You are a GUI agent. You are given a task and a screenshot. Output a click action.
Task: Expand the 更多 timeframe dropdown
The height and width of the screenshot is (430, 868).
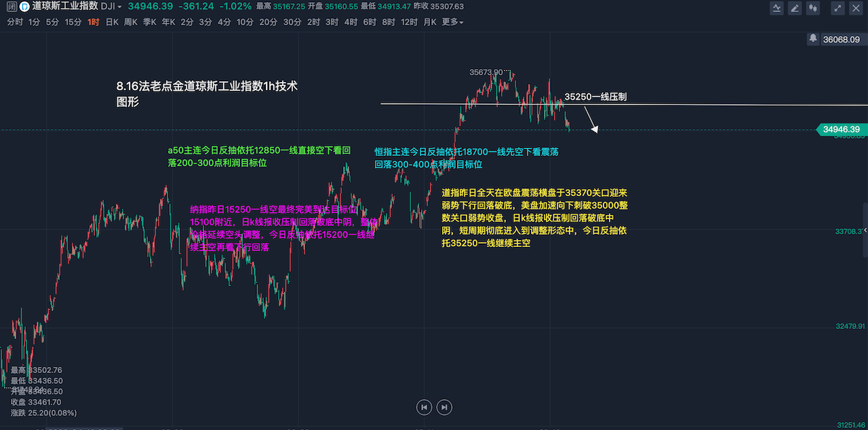(452, 22)
